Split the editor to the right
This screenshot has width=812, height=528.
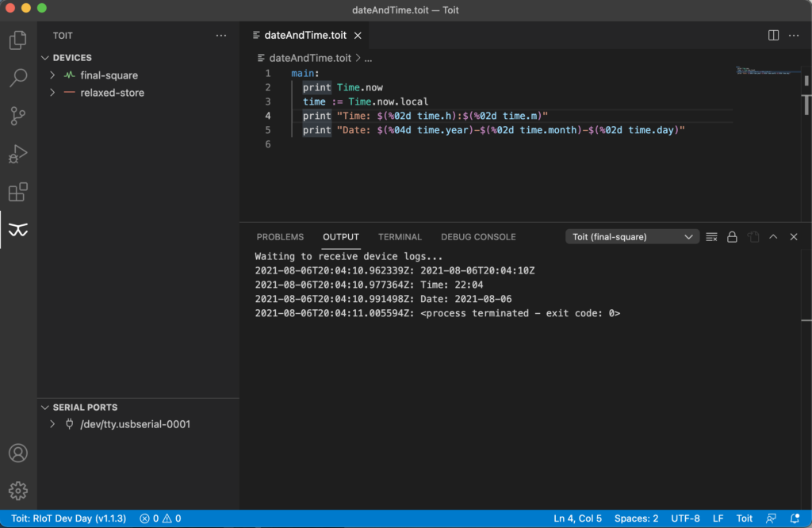coord(773,35)
